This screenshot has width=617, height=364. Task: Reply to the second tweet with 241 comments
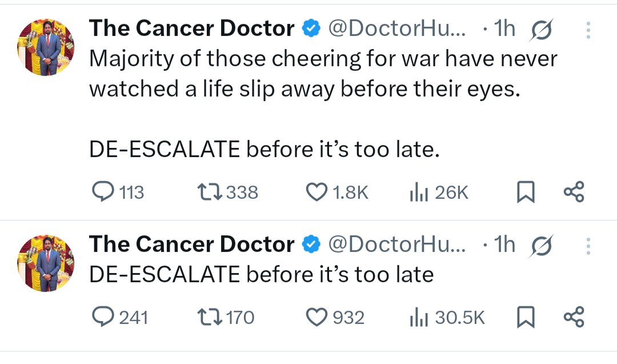[103, 317]
